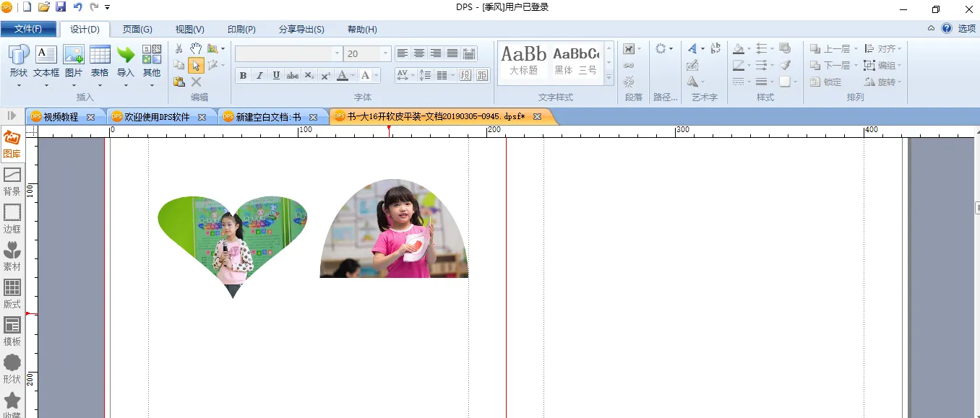Toggle bold text formatting
Viewport: 980px width, 418px height.
(x=243, y=76)
